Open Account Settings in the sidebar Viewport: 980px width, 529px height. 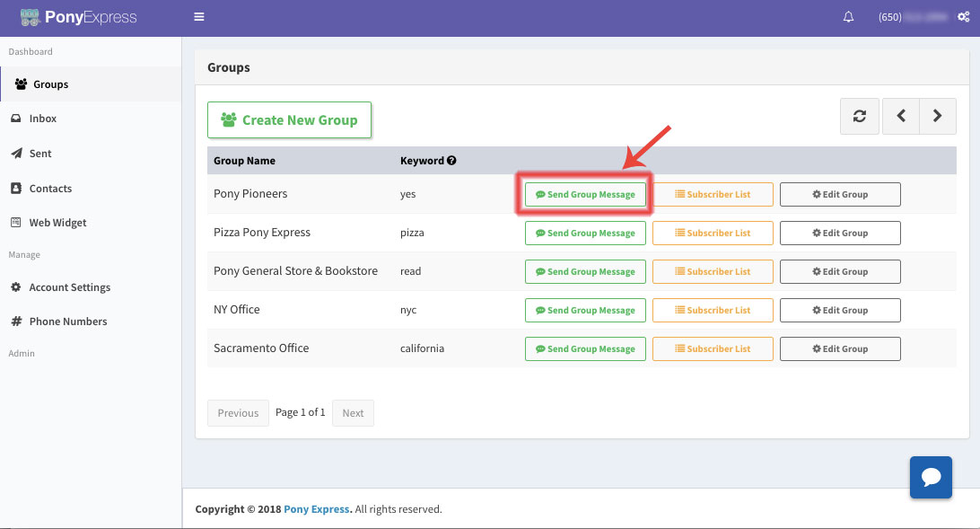click(91, 287)
